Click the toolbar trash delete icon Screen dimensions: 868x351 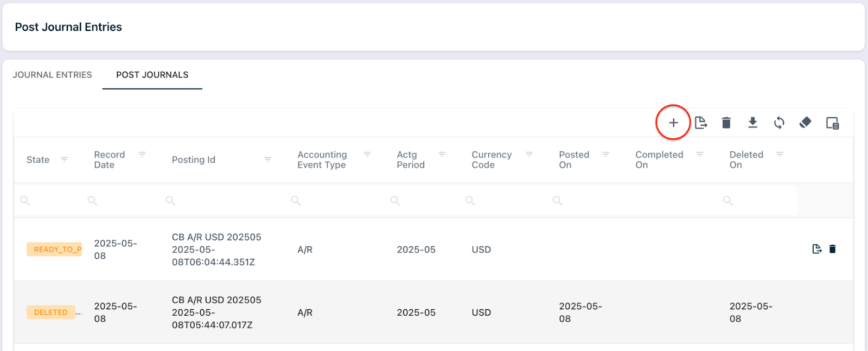point(726,123)
